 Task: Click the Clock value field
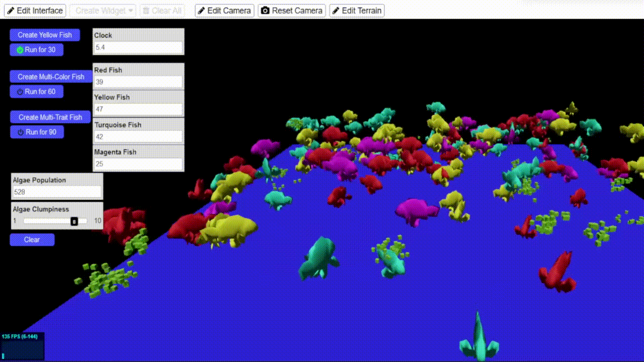pyautogui.click(x=138, y=47)
